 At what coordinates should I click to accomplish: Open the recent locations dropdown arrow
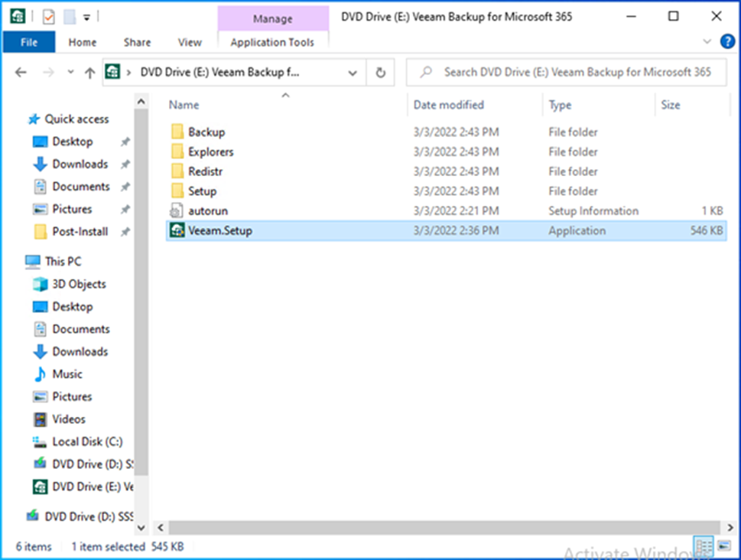tap(70, 73)
